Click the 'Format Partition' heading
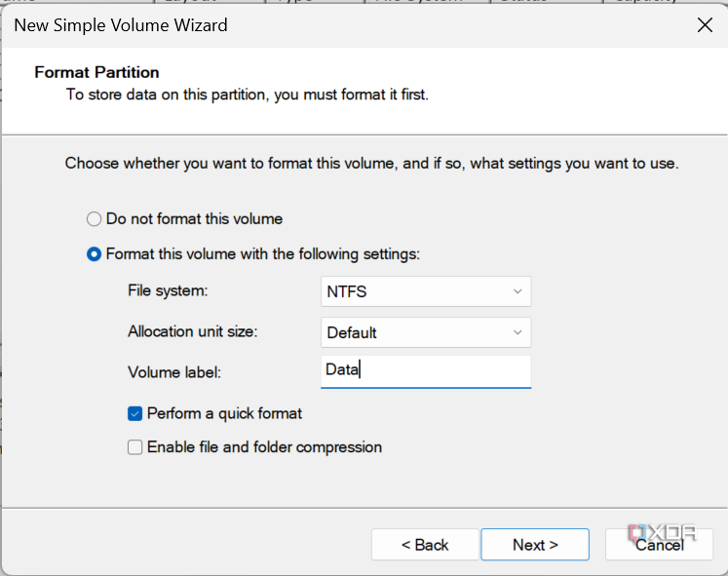Image resolution: width=728 pixels, height=576 pixels. point(96,72)
